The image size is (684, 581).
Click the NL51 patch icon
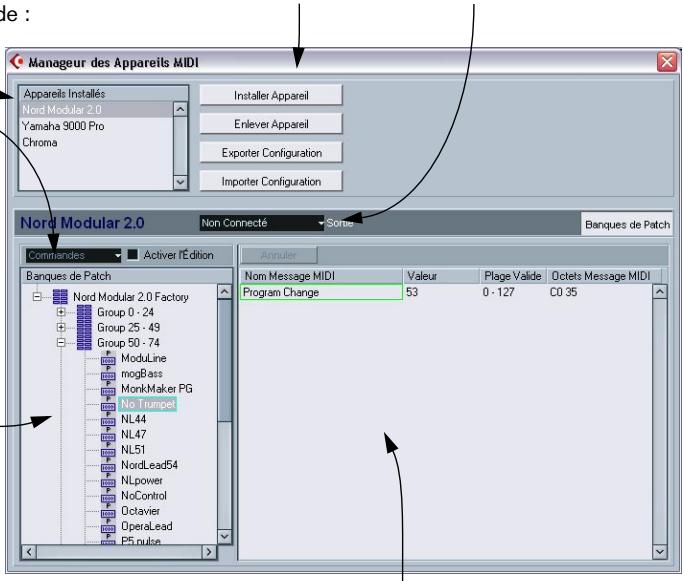tap(108, 450)
